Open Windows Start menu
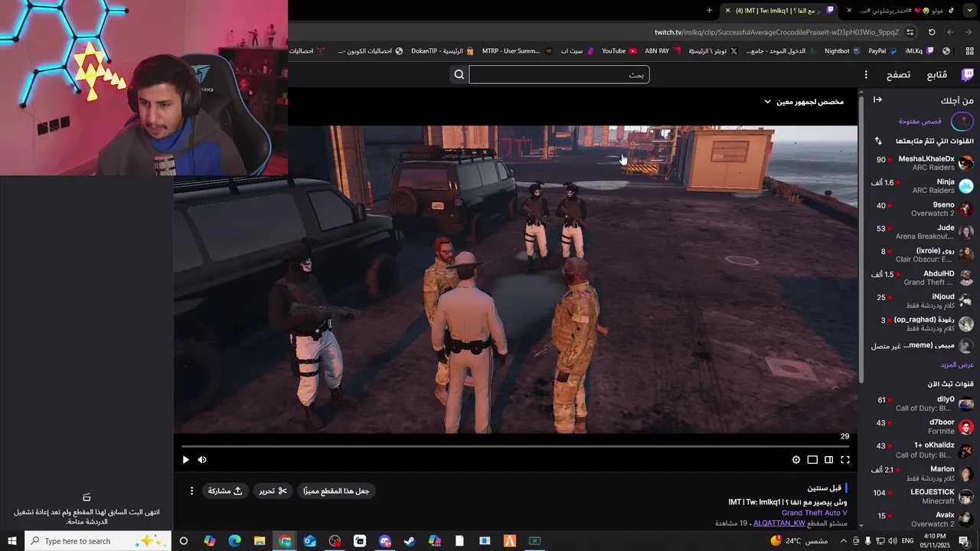The height and width of the screenshot is (551, 980). [12, 541]
